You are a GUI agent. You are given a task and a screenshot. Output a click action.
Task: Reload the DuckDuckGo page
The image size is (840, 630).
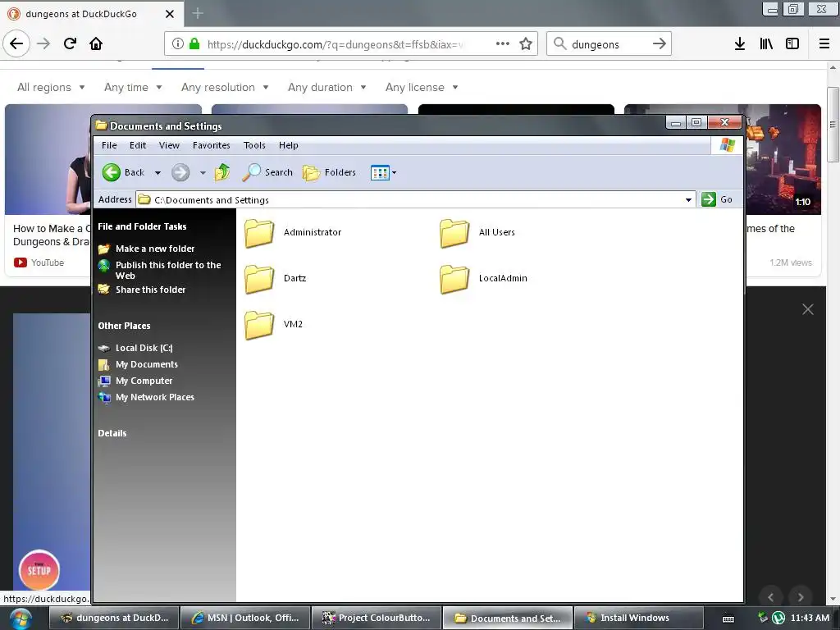point(70,44)
